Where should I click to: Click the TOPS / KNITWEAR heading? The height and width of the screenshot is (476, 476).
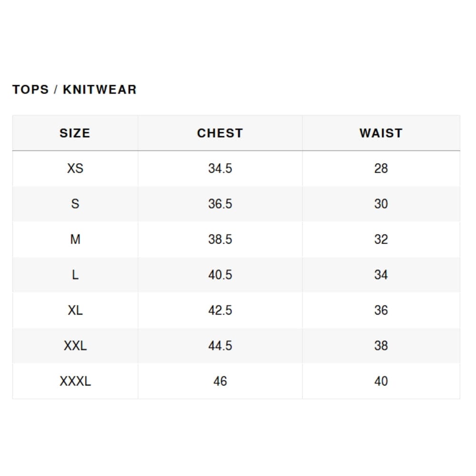[x=74, y=89]
